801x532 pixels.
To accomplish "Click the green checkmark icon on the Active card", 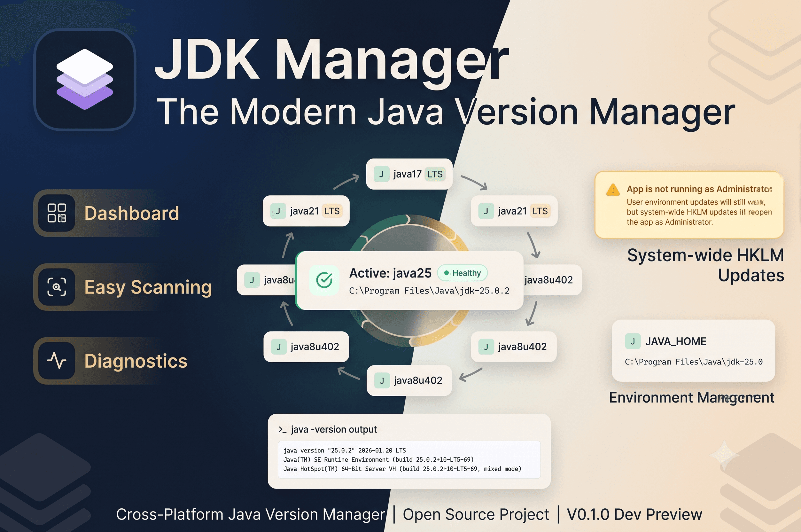I will pos(324,280).
